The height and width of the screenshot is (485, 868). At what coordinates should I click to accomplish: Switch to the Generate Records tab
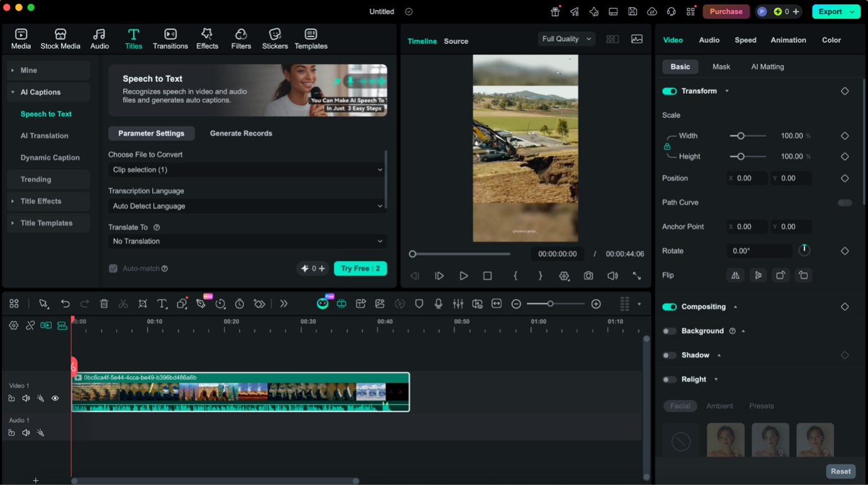tap(240, 134)
